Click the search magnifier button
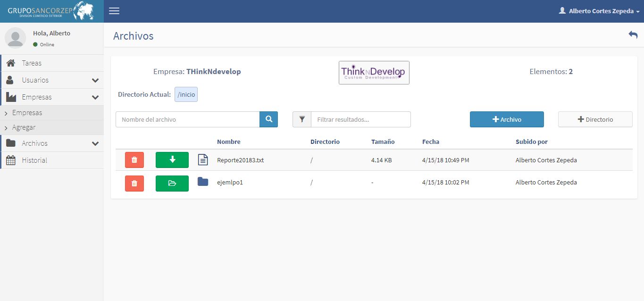 (268, 119)
